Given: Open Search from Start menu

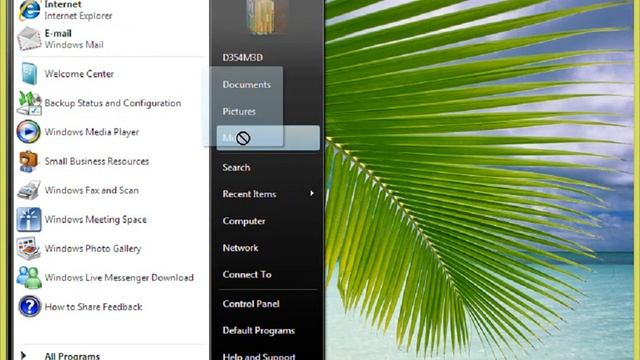Looking at the screenshot, I should pyautogui.click(x=236, y=167).
